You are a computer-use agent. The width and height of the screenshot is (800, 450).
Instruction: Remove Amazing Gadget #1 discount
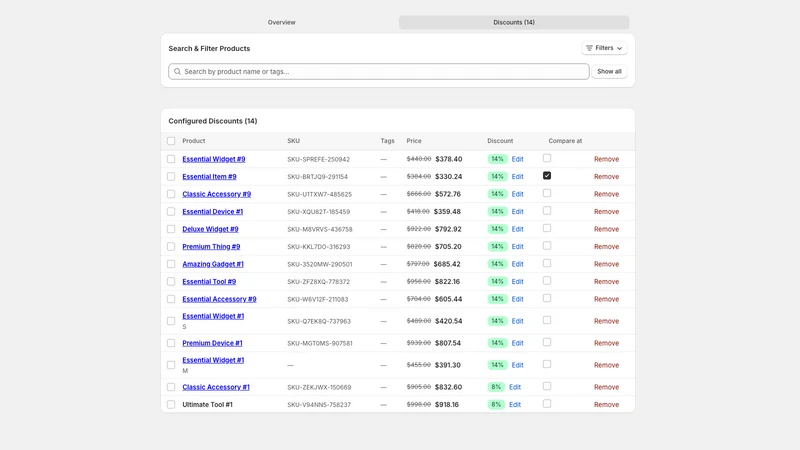[606, 264]
